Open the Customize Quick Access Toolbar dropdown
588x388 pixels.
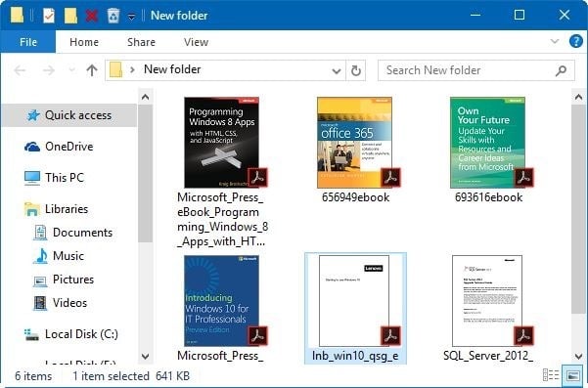point(132,17)
